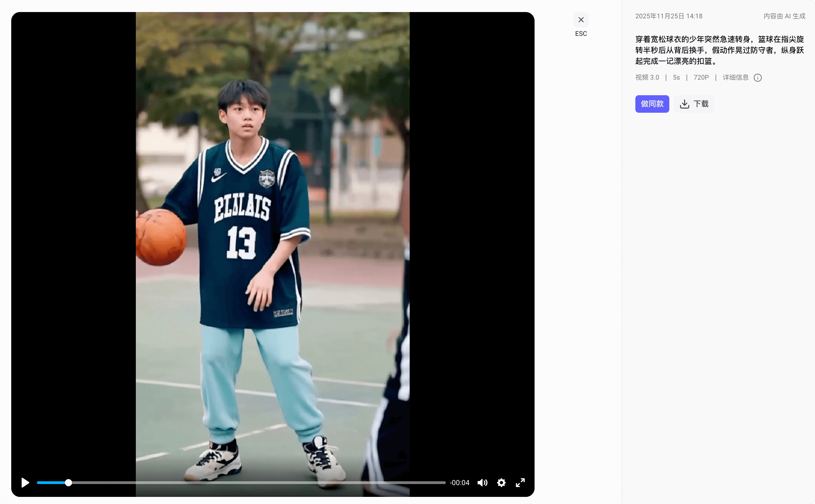This screenshot has width=815, height=504.
Task: Open the 详细信息 link
Action: pyautogui.click(x=736, y=77)
